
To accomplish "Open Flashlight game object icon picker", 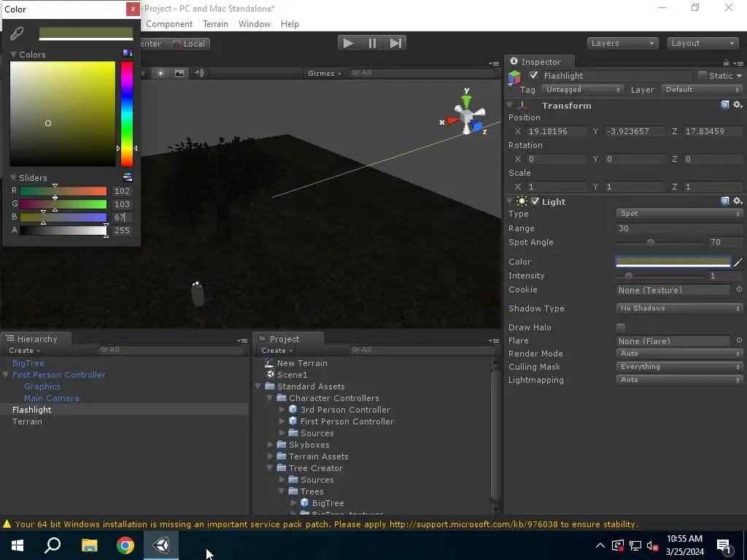I will pyautogui.click(x=514, y=77).
